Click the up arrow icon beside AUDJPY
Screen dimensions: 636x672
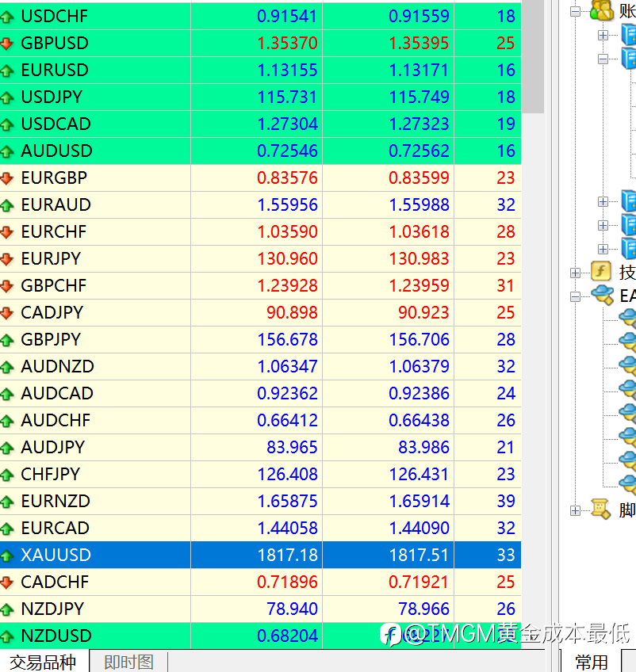pyautogui.click(x=6, y=448)
